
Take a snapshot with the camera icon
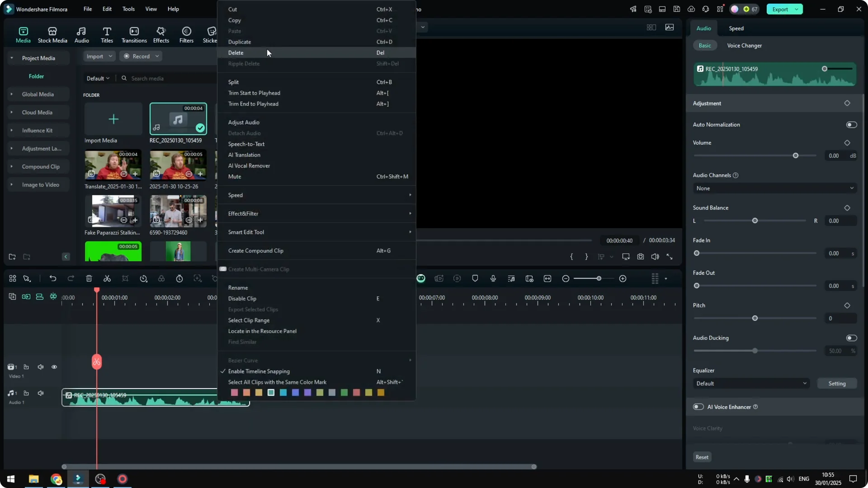pos(641,256)
